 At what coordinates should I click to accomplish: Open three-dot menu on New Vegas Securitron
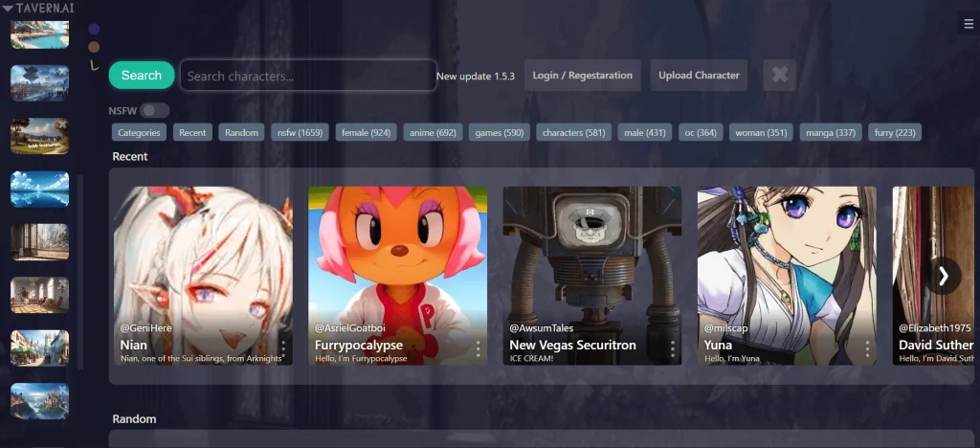pyautogui.click(x=673, y=348)
